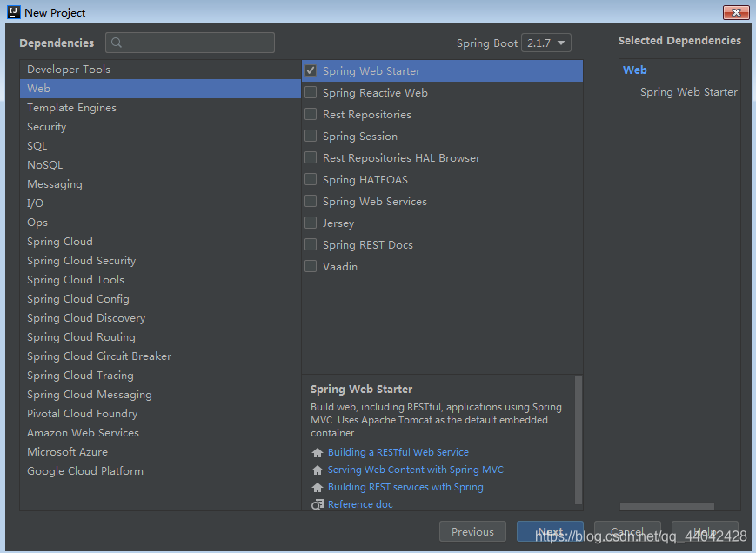
Task: Select Spring Cloud Circuit Breaker category
Action: point(160,356)
